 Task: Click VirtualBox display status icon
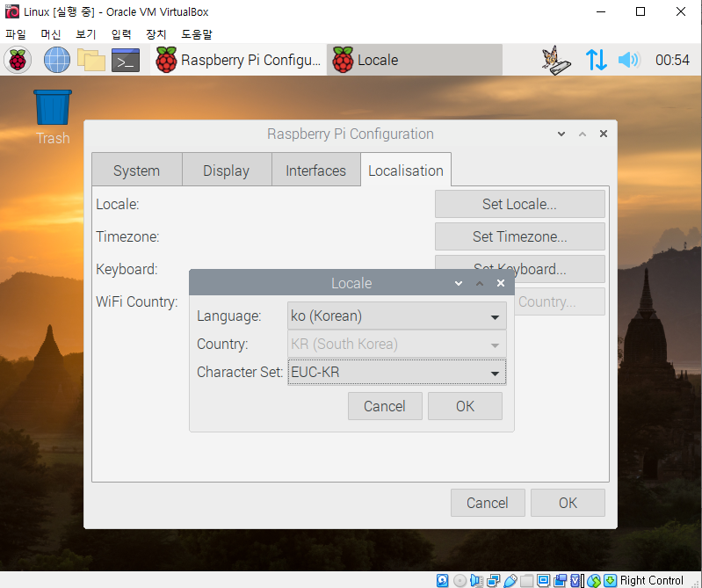[x=543, y=580]
